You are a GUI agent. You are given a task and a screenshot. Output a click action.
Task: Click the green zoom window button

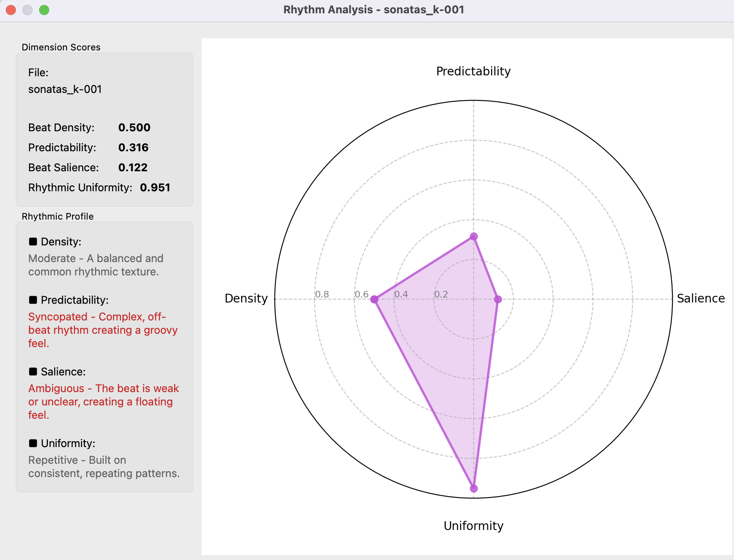coord(44,10)
